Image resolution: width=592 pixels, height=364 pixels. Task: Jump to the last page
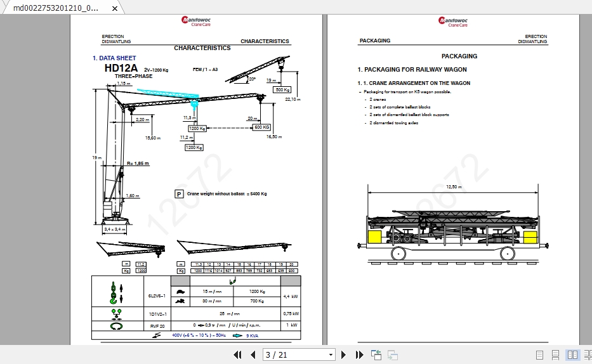tap(359, 355)
